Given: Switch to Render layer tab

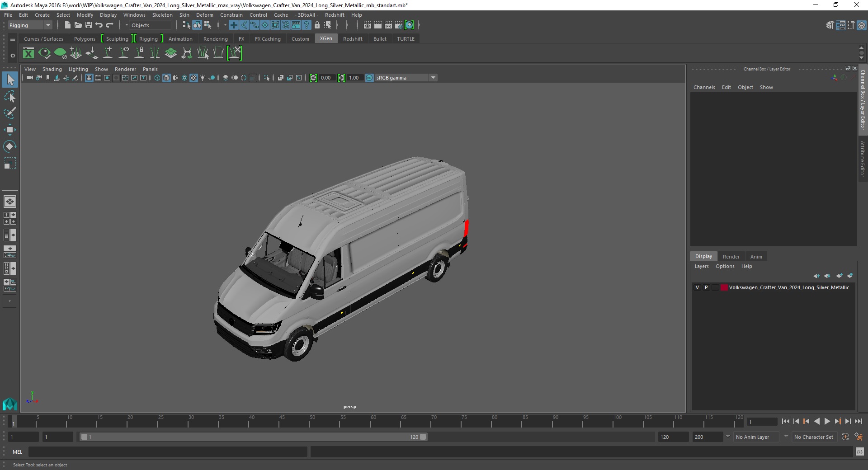Looking at the screenshot, I should tap(731, 257).
